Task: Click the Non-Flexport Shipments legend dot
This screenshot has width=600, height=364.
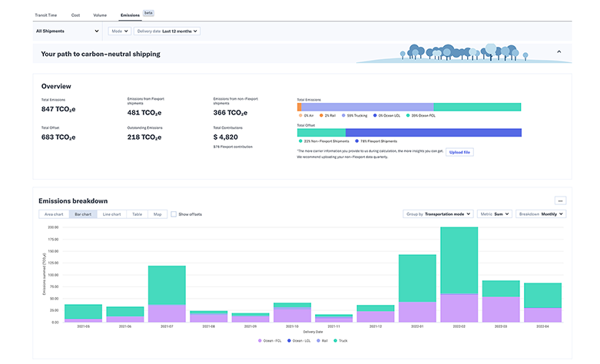Action: pyautogui.click(x=300, y=141)
